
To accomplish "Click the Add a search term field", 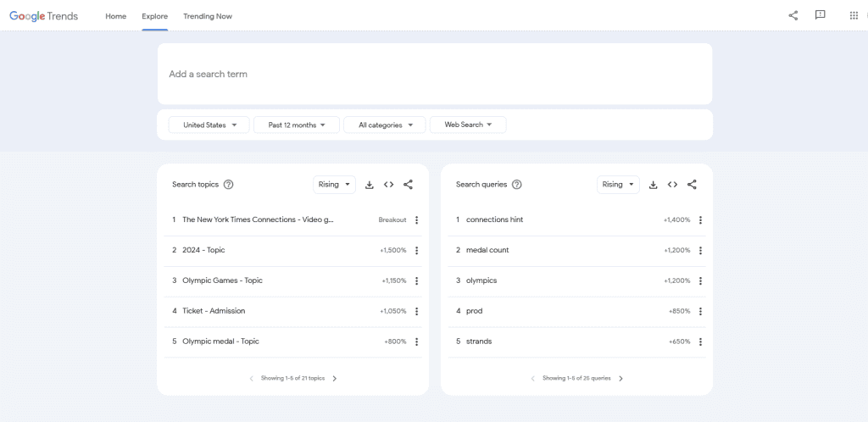I will 435,74.
